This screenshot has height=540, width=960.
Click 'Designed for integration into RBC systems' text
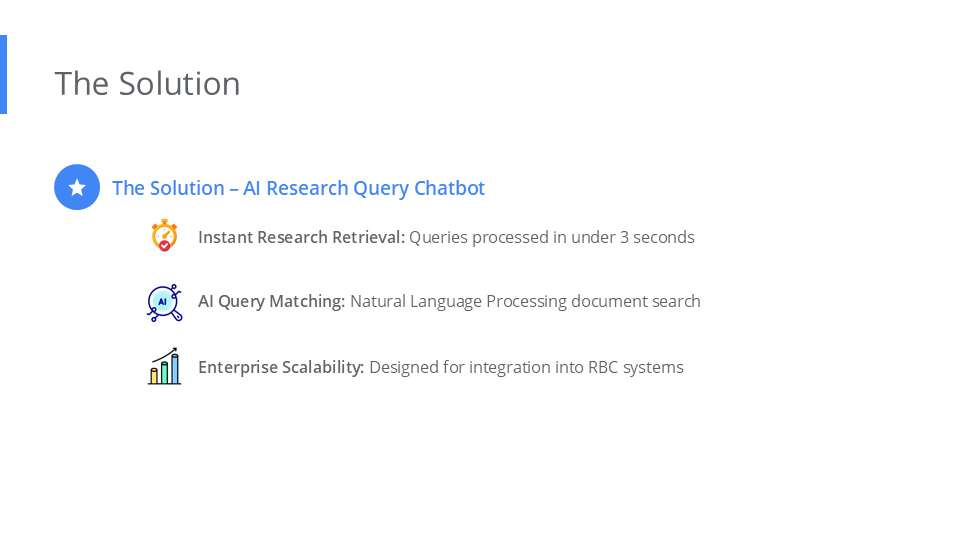pos(526,367)
